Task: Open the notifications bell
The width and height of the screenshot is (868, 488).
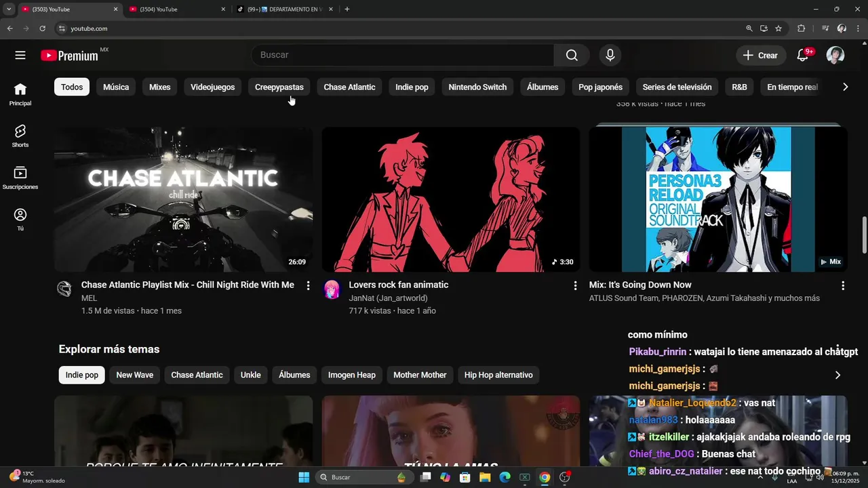Action: coord(802,56)
